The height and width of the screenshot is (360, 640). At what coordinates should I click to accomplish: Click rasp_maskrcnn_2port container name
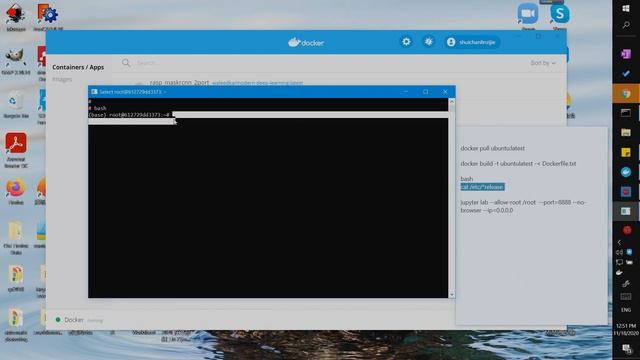coord(179,82)
